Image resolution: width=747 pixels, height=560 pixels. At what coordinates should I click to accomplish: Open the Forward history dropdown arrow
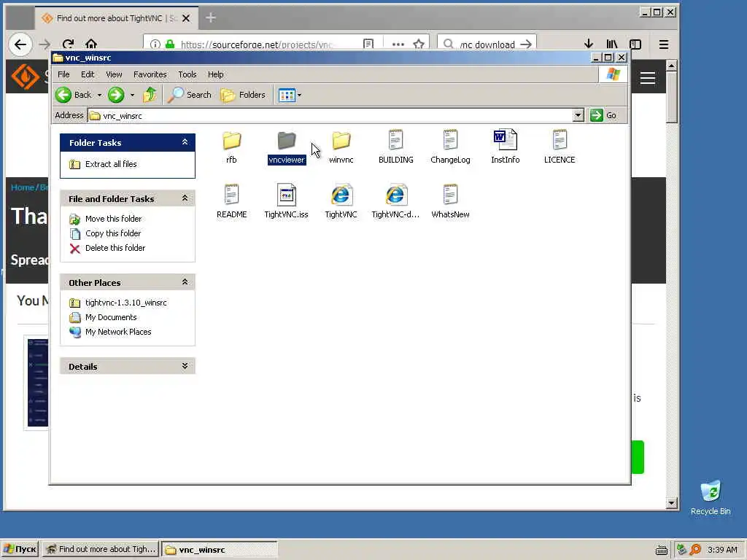(133, 96)
